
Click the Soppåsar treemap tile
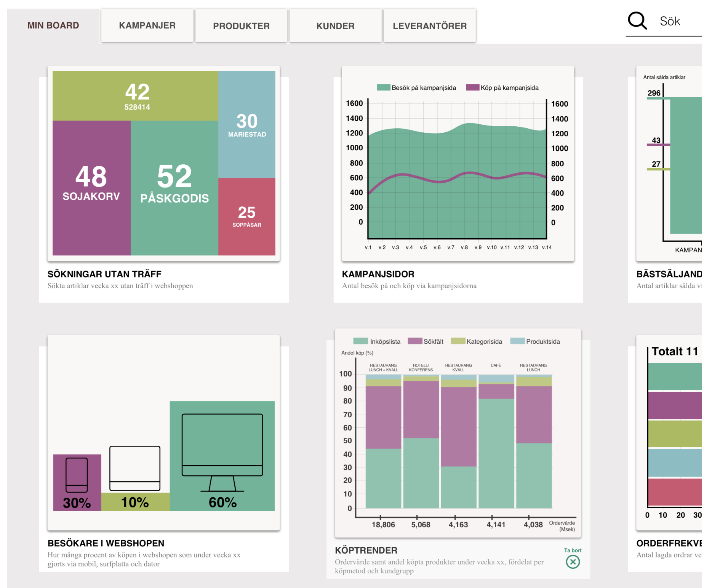click(x=247, y=217)
